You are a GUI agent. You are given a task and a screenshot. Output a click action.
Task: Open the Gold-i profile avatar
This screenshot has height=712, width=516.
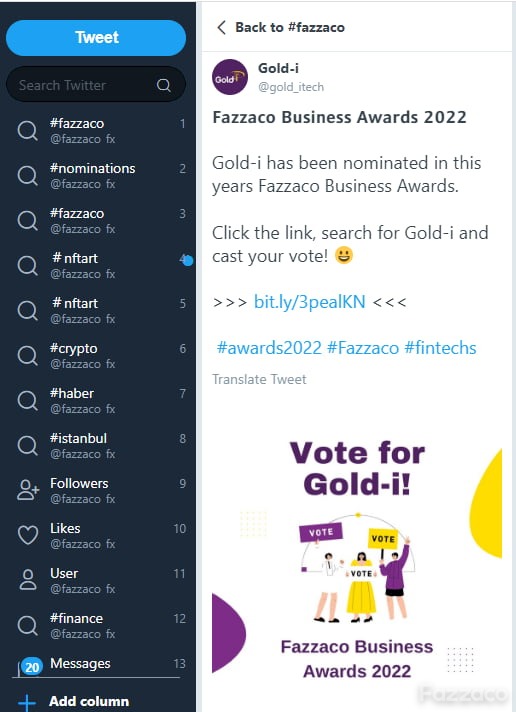click(x=230, y=77)
